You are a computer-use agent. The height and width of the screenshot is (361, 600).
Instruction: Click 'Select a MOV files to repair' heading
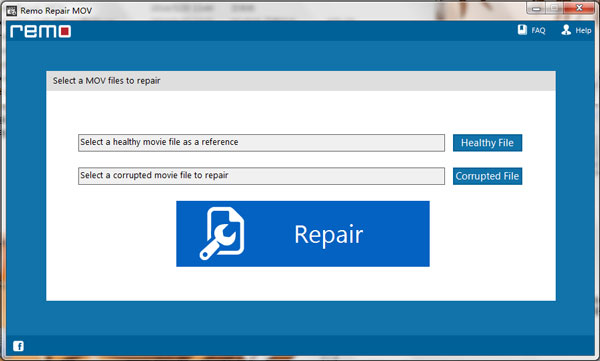(106, 81)
